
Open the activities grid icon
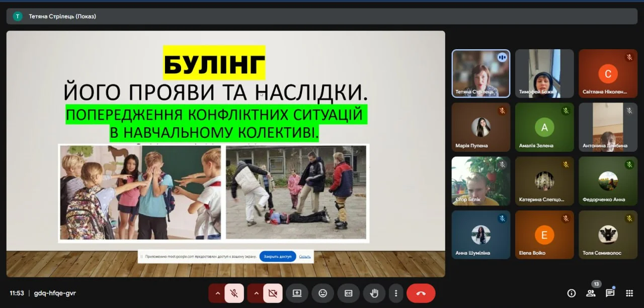pos(629,293)
